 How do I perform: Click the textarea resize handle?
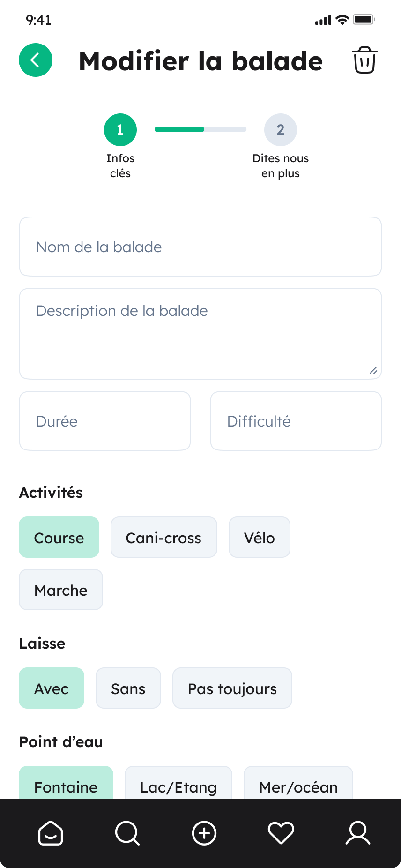tap(373, 371)
